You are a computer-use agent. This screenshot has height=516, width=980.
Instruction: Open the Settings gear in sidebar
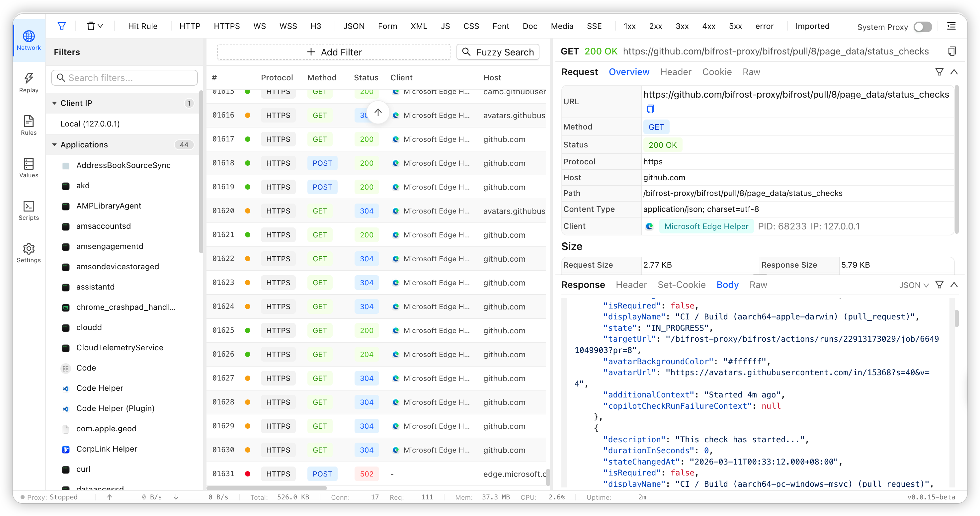click(x=29, y=253)
